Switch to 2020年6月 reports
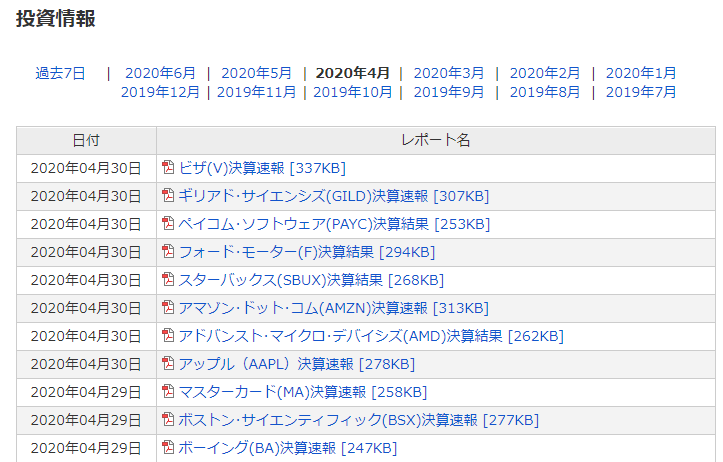Screen dimensions: 723x462 (x=160, y=73)
